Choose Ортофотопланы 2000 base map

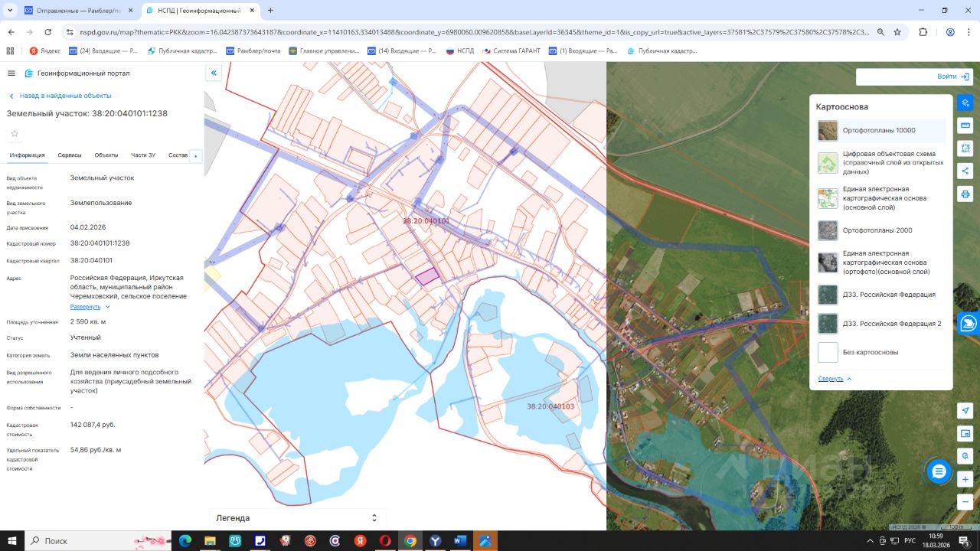point(880,230)
